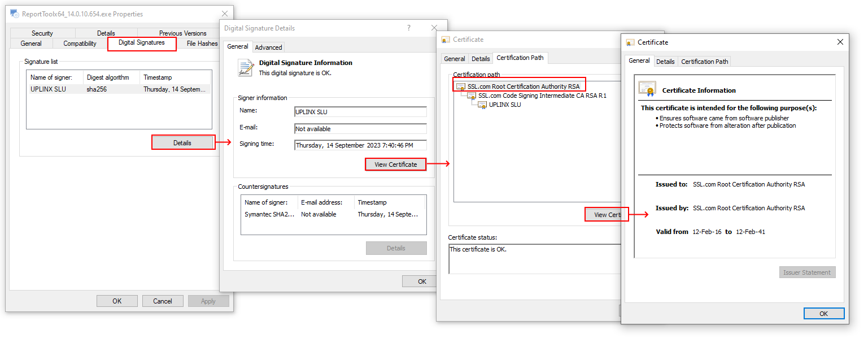Image resolution: width=868 pixels, height=338 pixels.
Task: Click the UPLINX SLU certificate icon in path
Action: click(x=482, y=105)
